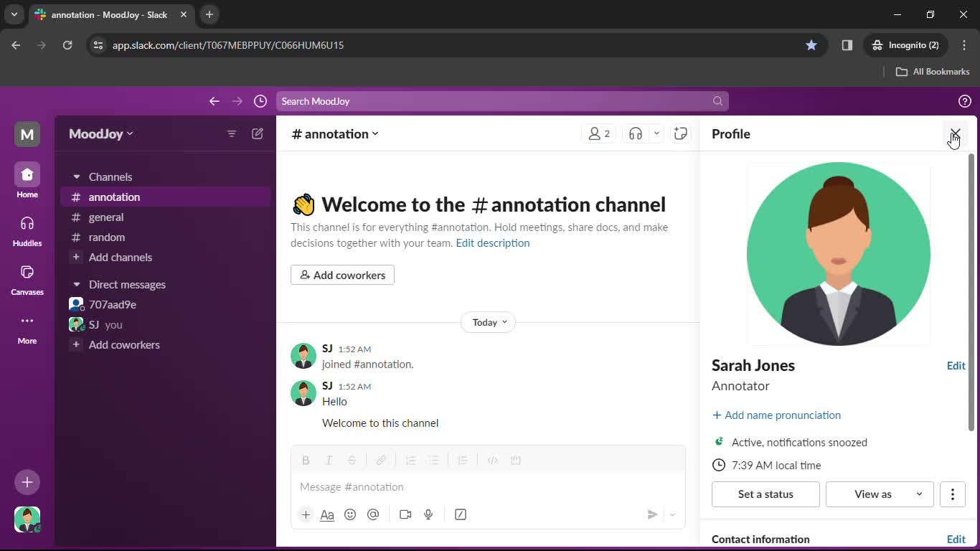
Task: Click the search magnifier icon
Action: 717,101
